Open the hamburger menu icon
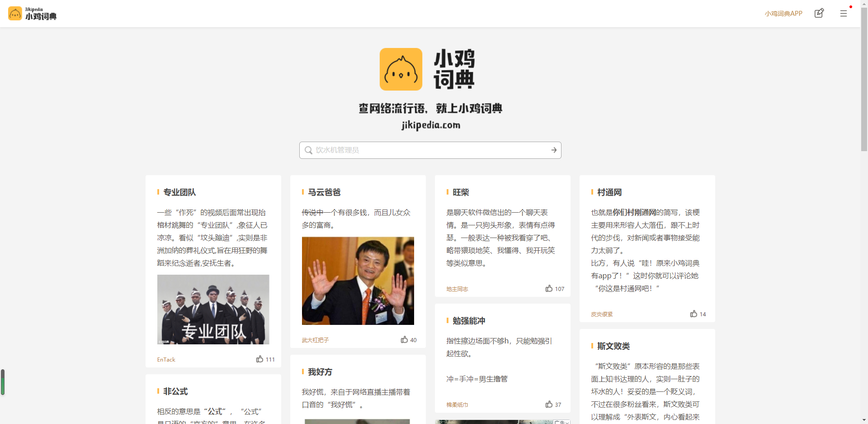868x424 pixels. tap(844, 14)
